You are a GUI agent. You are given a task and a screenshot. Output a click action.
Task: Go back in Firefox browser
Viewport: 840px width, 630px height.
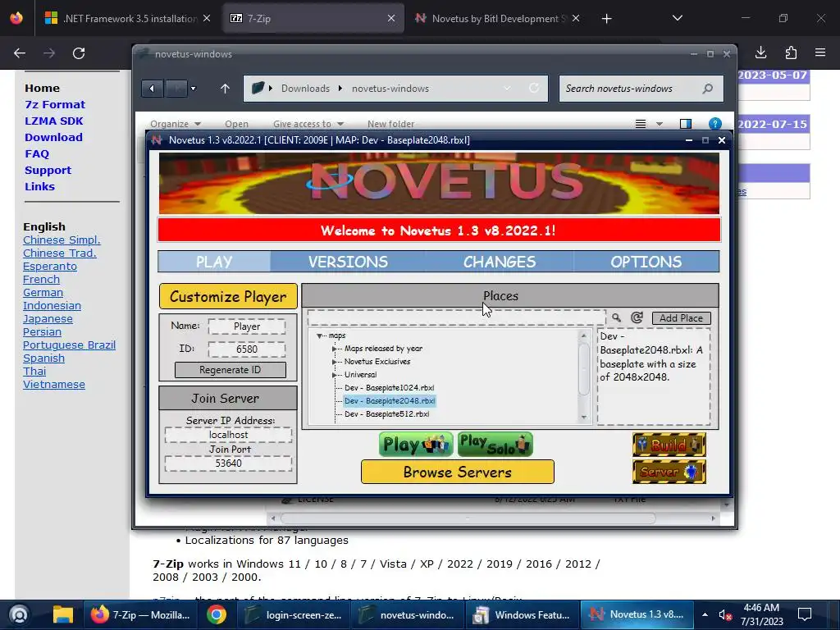20,53
